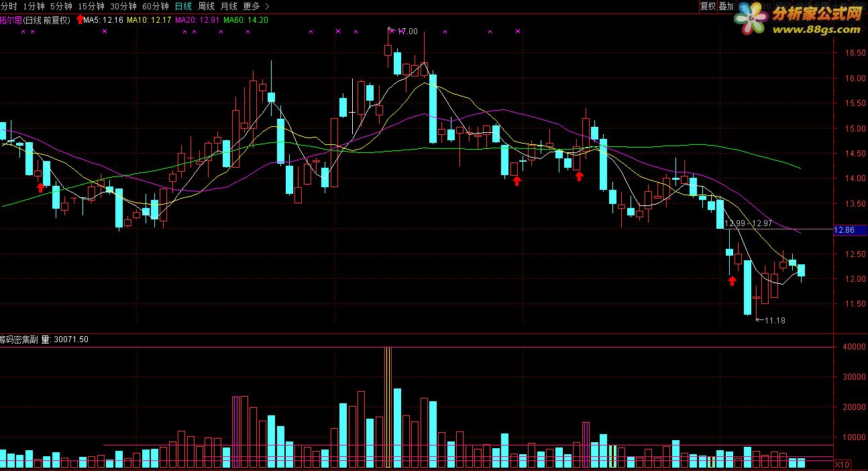Click the 12.99 - 12.97 gap label

[x=748, y=223]
